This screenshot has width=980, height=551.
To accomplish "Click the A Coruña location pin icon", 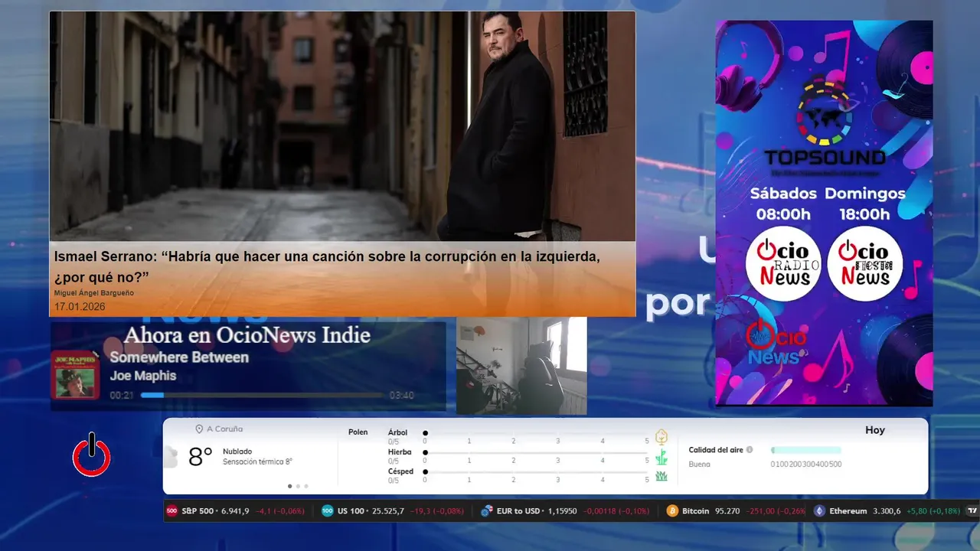I will [x=199, y=429].
